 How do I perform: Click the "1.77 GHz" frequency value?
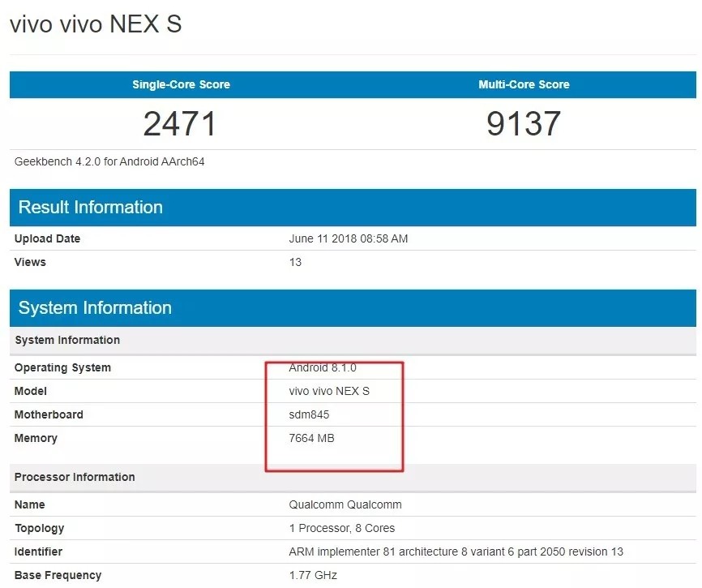[313, 575]
